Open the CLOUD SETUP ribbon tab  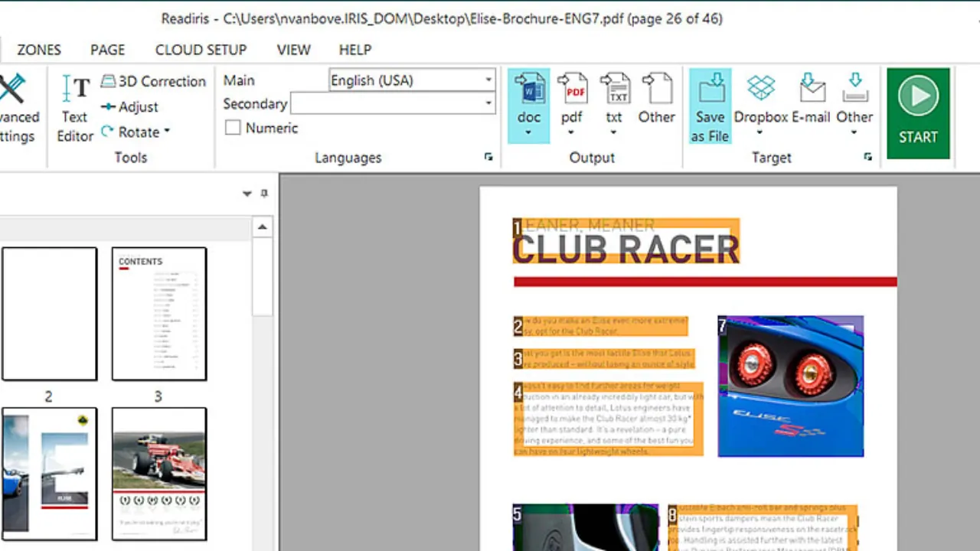(201, 50)
